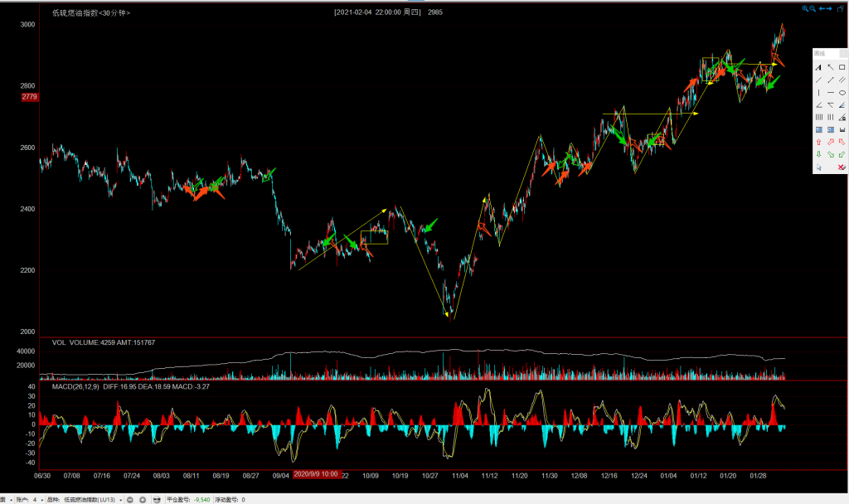This screenshot has width=849, height=504.
Task: Click the round plus button in status bar
Action: click(143, 500)
